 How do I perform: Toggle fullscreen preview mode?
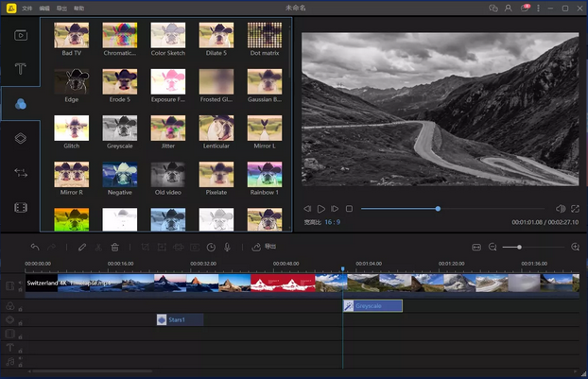click(575, 208)
